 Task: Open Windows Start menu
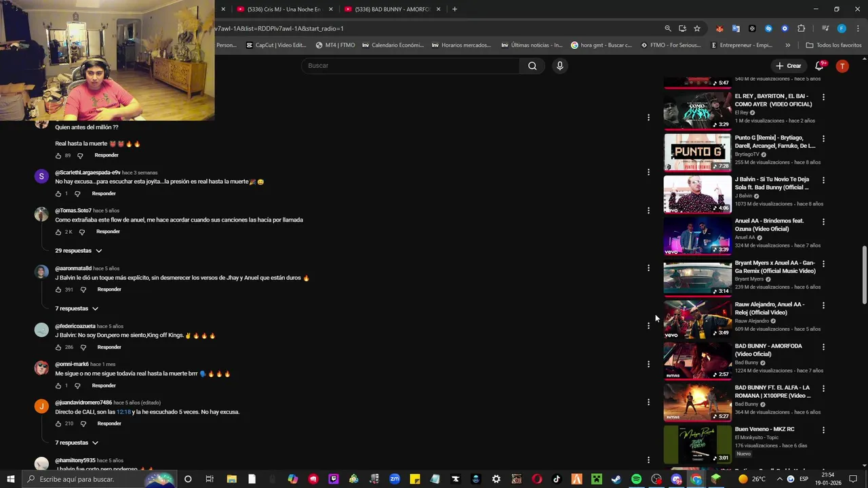10,479
